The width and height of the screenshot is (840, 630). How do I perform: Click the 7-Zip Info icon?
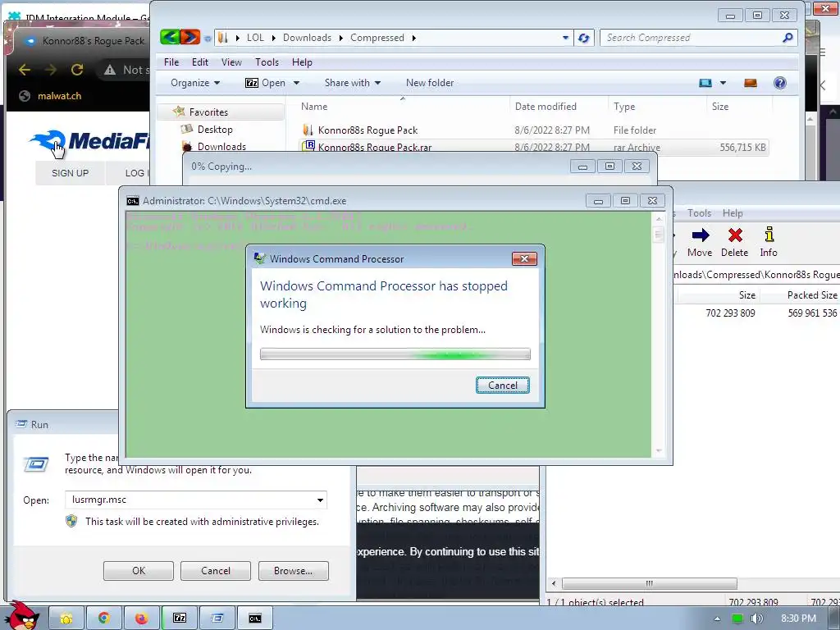pyautogui.click(x=769, y=234)
